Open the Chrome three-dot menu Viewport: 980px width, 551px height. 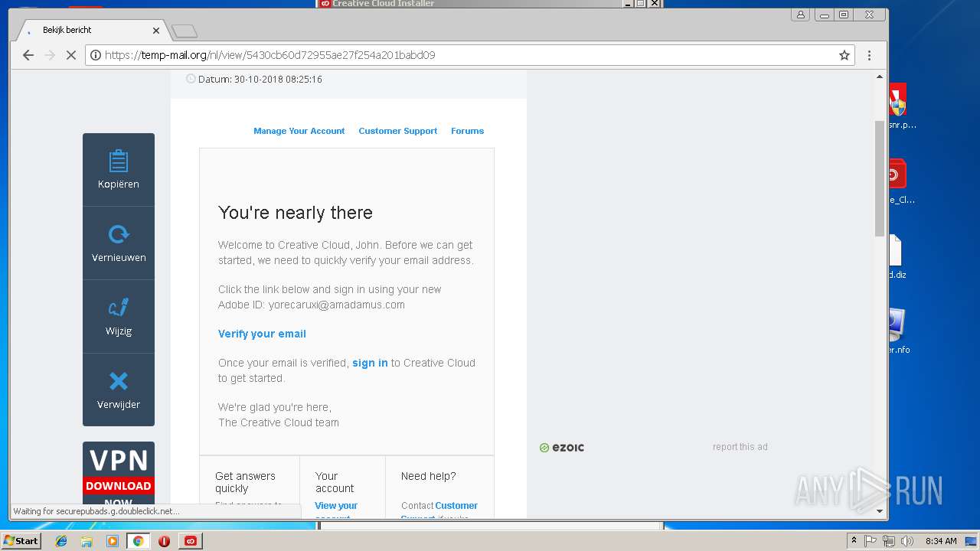869,55
